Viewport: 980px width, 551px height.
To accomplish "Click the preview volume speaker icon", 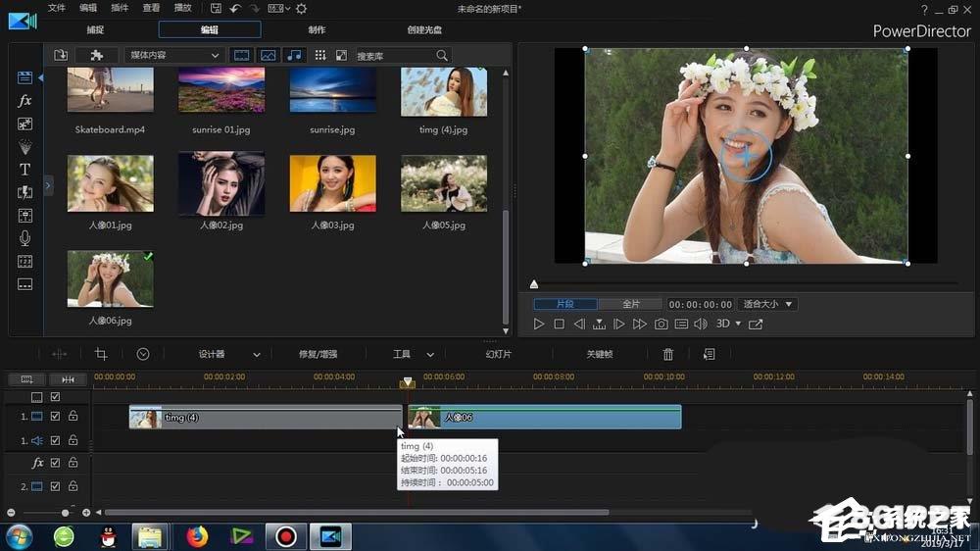I will click(x=701, y=324).
